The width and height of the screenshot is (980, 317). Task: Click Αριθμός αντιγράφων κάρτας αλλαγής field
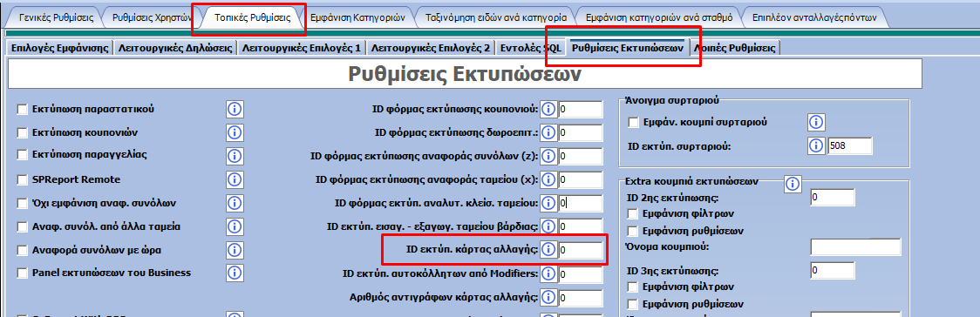[x=581, y=299]
